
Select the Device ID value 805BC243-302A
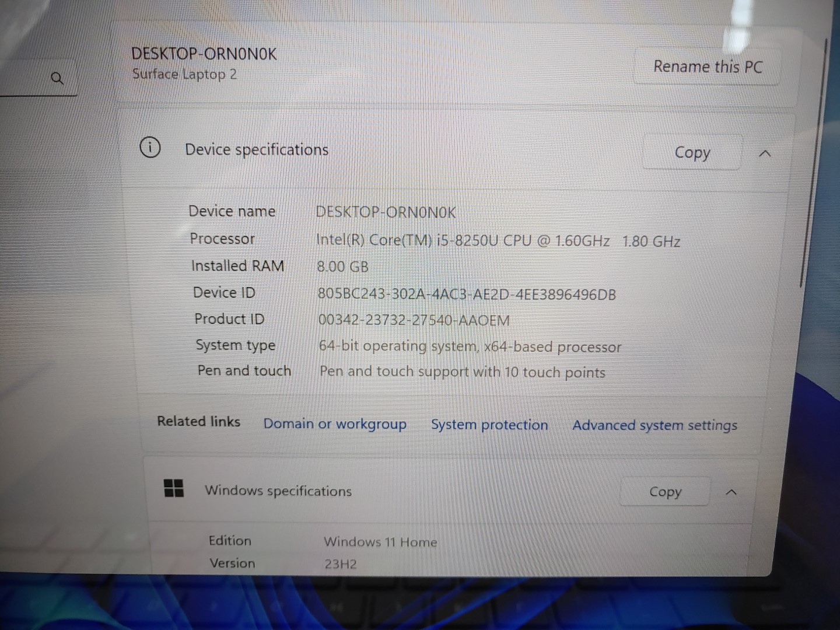point(467,294)
